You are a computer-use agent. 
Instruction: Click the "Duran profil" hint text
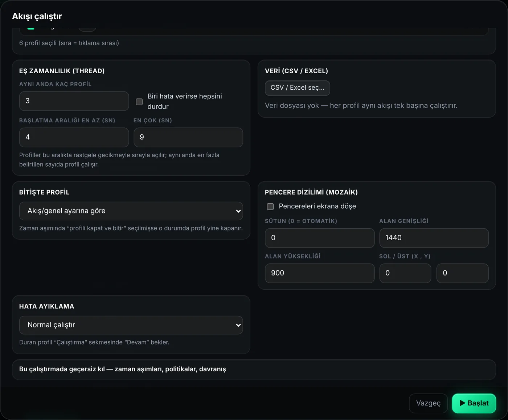pos(94,342)
